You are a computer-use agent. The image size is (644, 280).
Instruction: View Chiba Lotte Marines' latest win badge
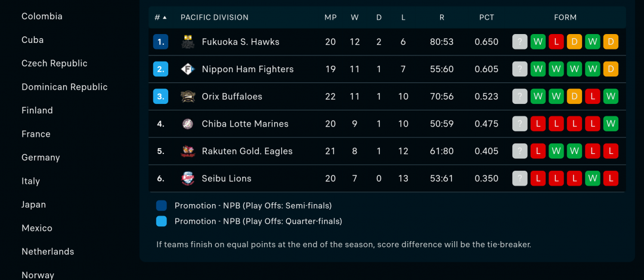(x=611, y=124)
